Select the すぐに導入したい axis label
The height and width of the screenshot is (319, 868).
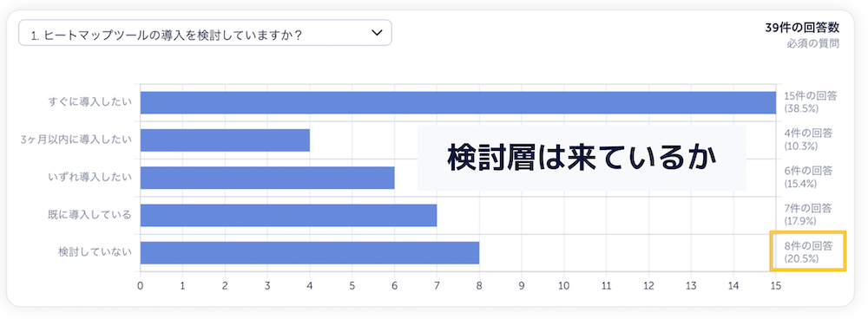click(89, 102)
